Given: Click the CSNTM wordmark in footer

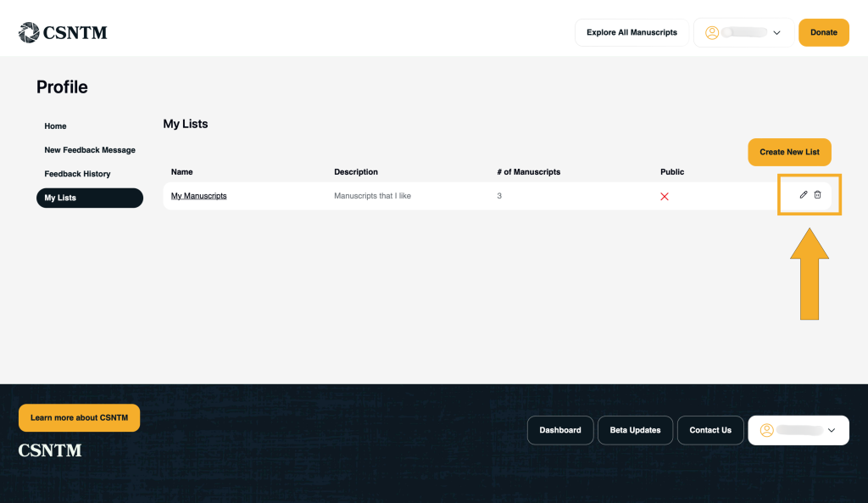Looking at the screenshot, I should 50,450.
